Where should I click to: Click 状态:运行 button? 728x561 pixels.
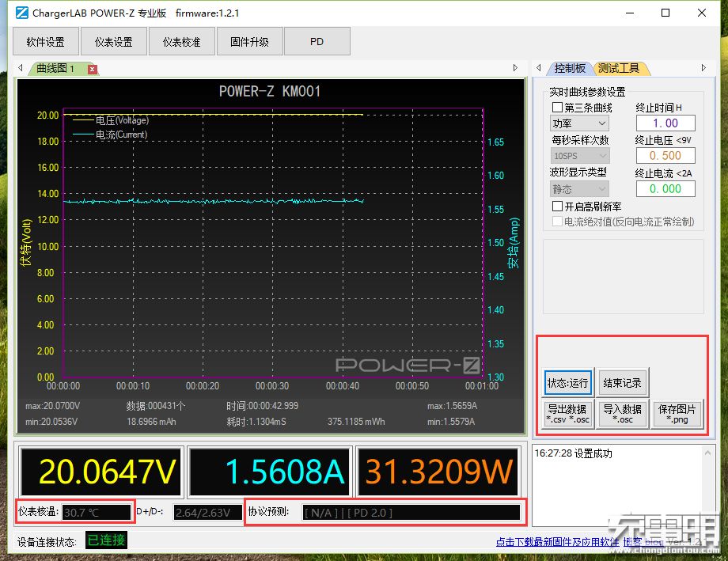[567, 383]
